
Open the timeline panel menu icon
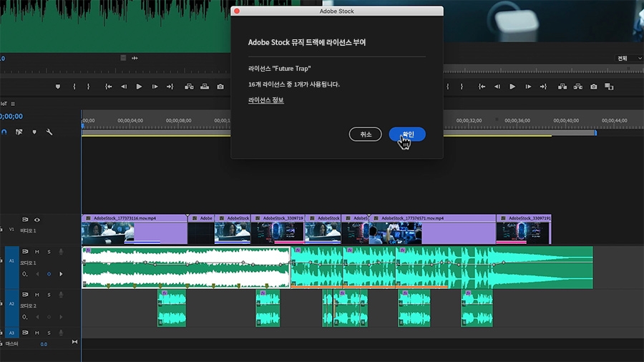click(x=13, y=104)
